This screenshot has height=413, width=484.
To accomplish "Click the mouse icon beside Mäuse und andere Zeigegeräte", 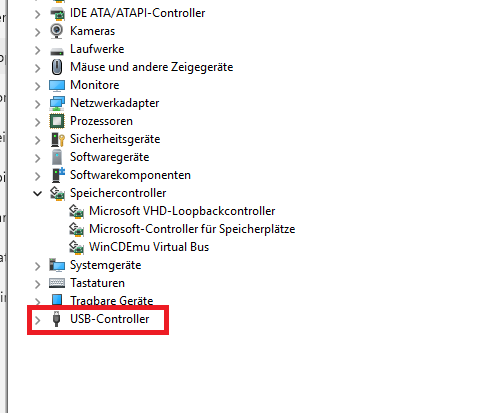I will (x=57, y=67).
